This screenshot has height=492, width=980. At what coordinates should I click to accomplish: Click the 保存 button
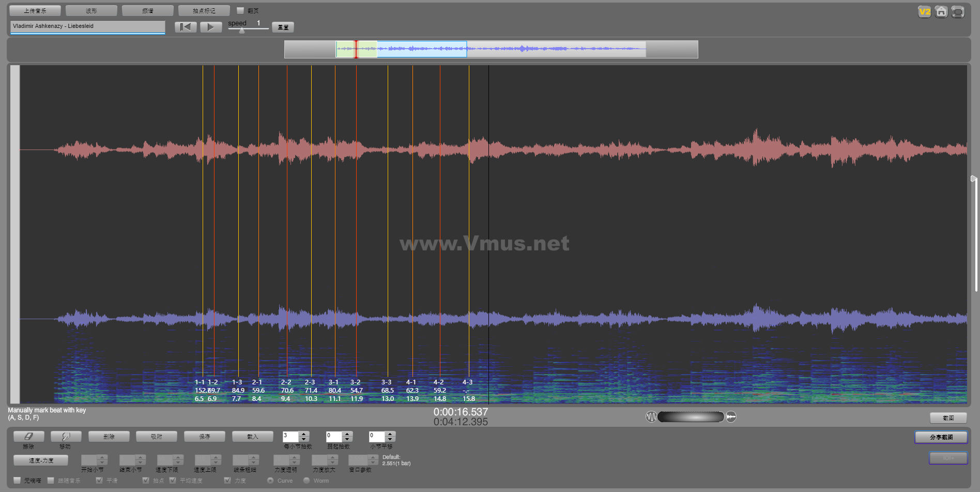pos(205,437)
